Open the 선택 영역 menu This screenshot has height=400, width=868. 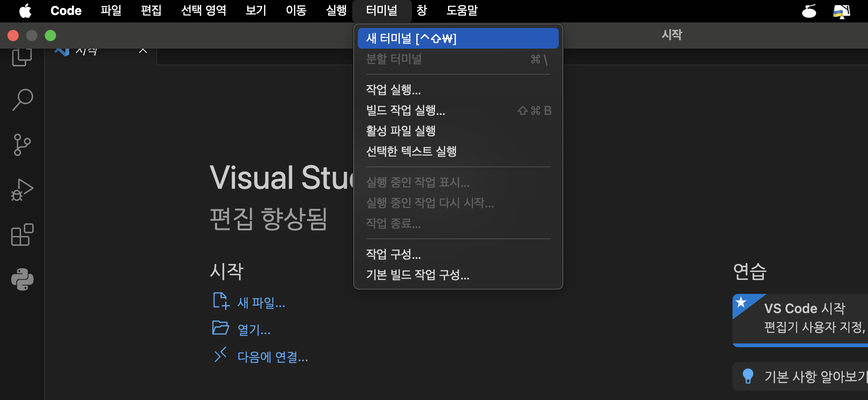(x=204, y=11)
